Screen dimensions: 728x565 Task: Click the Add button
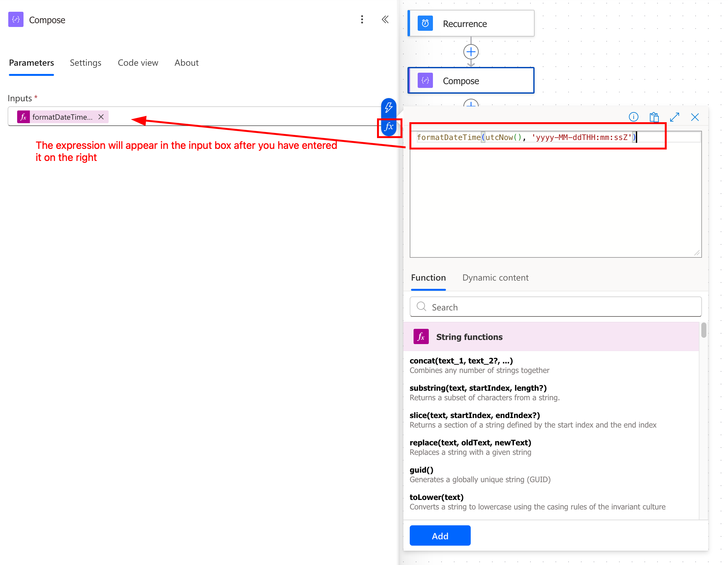coord(440,536)
